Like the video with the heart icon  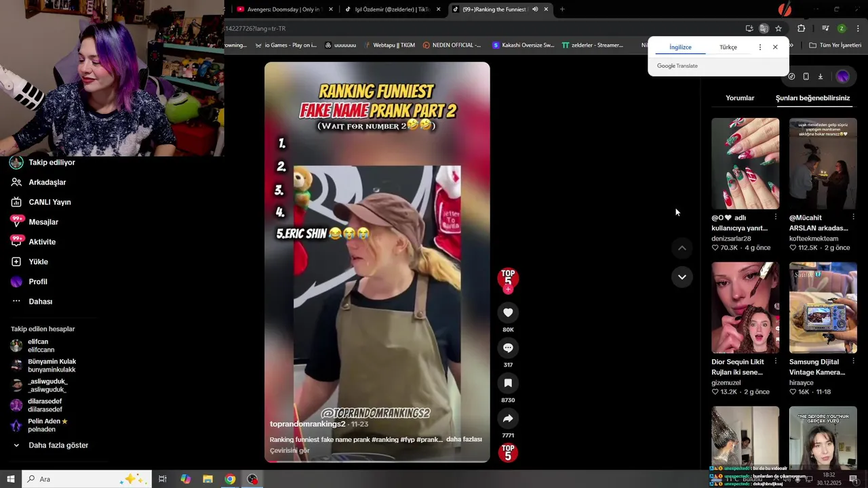[x=508, y=312]
